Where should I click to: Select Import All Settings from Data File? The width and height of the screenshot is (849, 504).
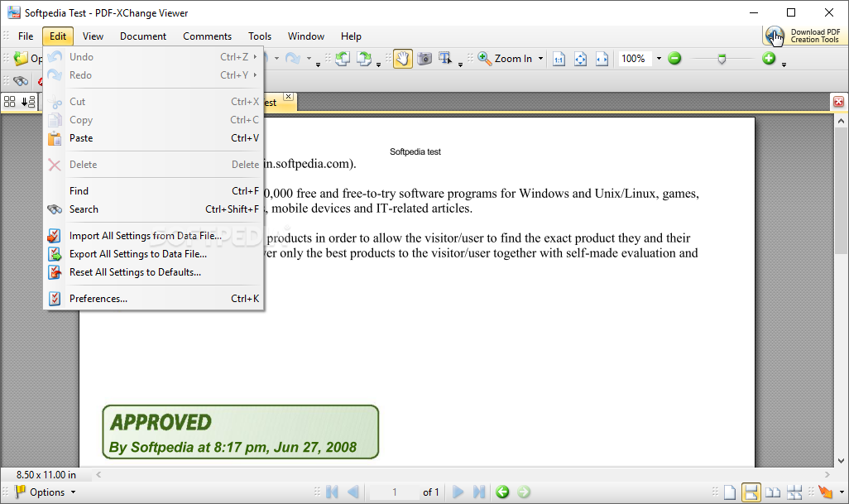pyautogui.click(x=153, y=236)
